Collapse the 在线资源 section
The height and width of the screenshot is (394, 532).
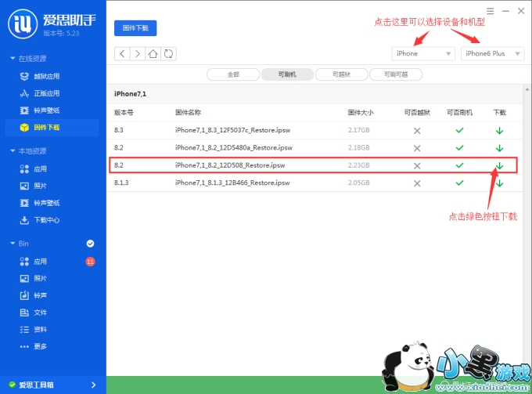coord(12,59)
